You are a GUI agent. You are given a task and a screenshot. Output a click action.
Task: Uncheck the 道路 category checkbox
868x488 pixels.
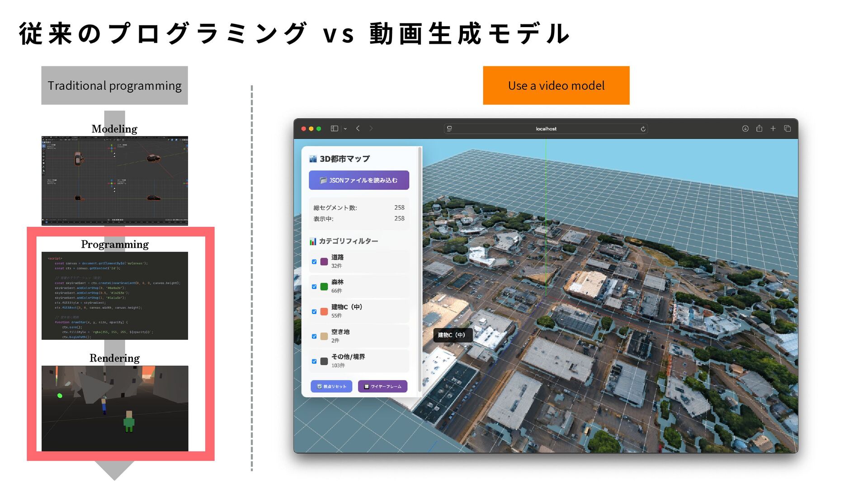pos(314,262)
